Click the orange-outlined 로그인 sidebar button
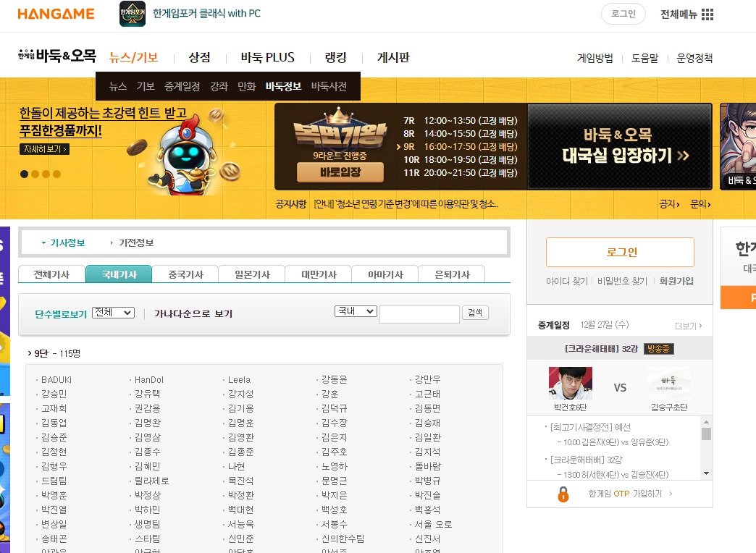The width and height of the screenshot is (756, 553). pos(620,252)
